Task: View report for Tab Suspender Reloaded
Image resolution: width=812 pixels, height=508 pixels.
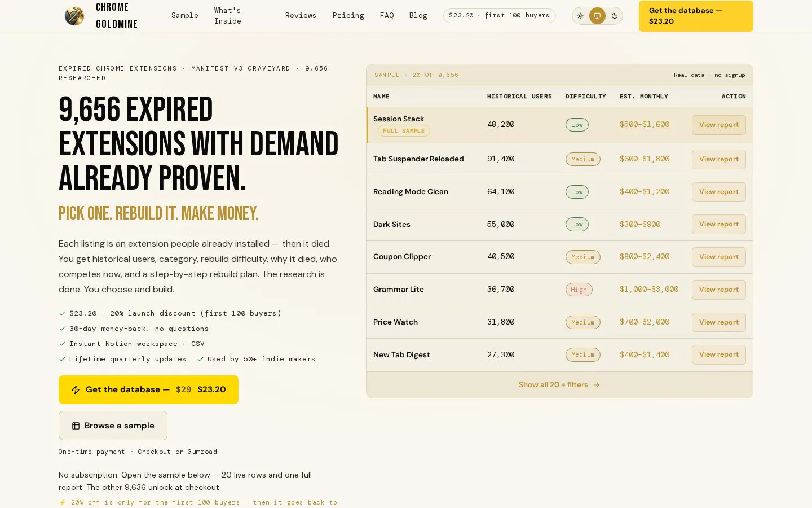Action: (x=718, y=159)
